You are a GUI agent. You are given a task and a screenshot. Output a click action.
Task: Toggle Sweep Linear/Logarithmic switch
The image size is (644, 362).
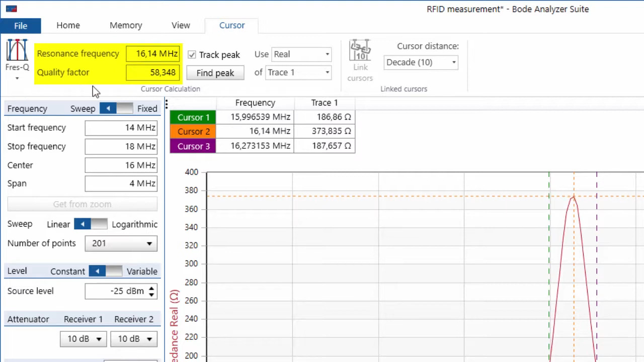click(91, 224)
